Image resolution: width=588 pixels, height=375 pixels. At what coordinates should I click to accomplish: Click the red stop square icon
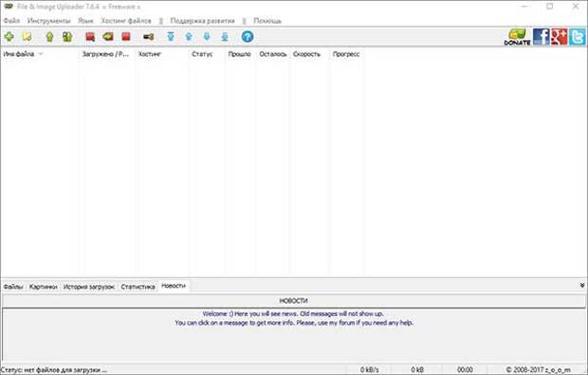pos(126,36)
